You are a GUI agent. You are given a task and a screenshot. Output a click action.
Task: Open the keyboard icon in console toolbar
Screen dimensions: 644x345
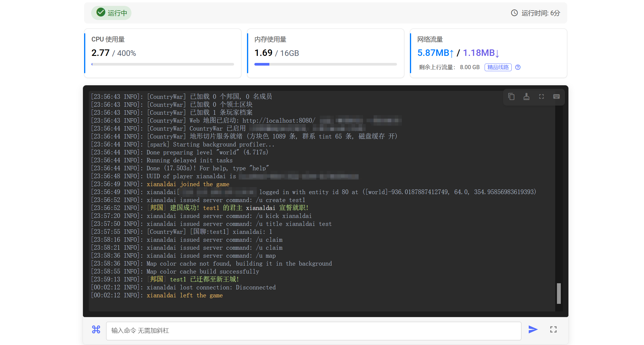point(556,96)
